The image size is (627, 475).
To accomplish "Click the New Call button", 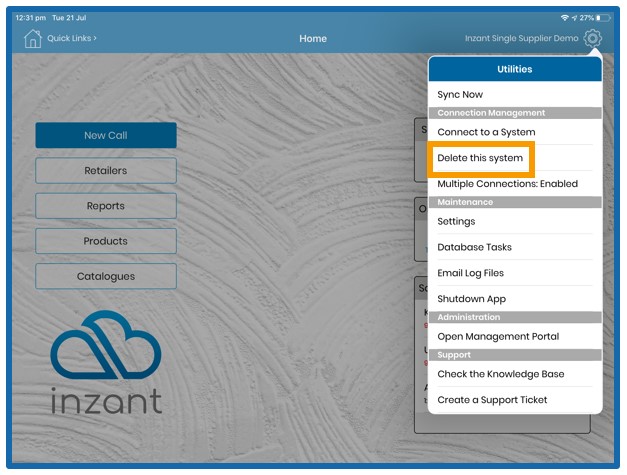I will [x=106, y=136].
